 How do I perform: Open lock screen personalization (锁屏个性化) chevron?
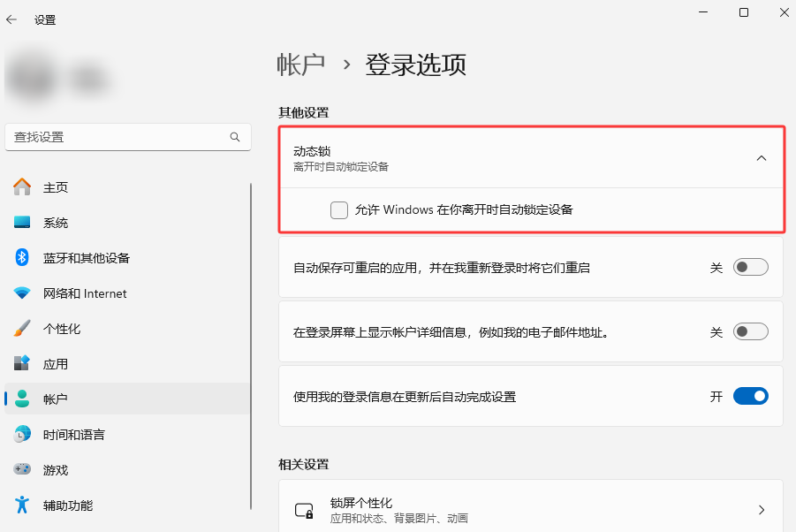point(762,510)
